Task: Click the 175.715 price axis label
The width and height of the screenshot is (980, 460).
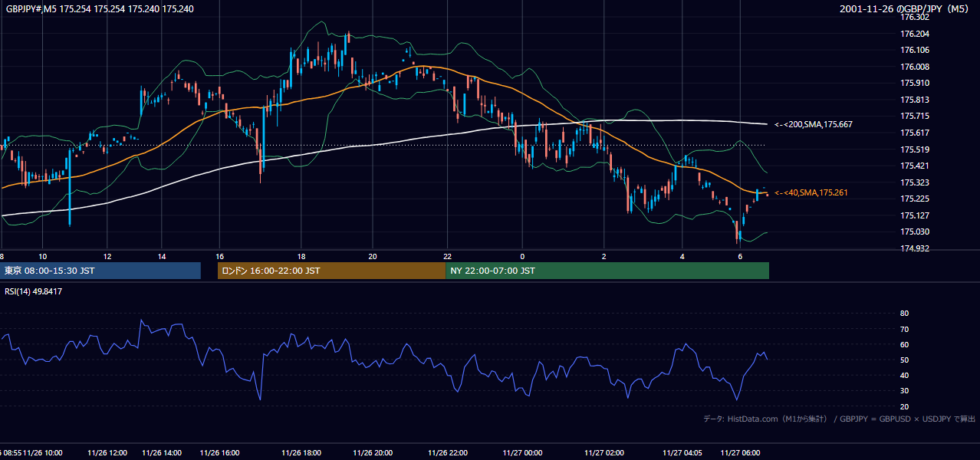Action: [x=915, y=117]
